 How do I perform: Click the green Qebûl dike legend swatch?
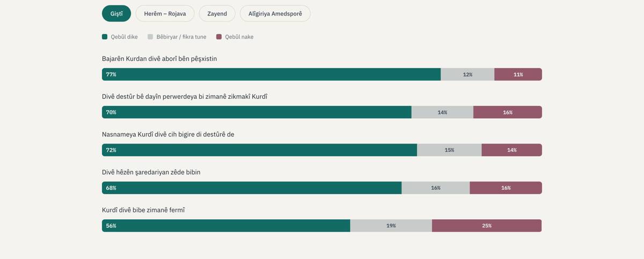105,37
